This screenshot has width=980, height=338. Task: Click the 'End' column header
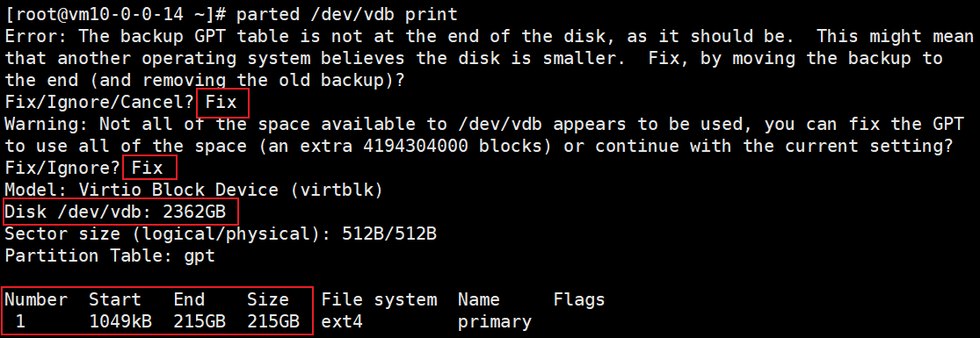coord(189,300)
